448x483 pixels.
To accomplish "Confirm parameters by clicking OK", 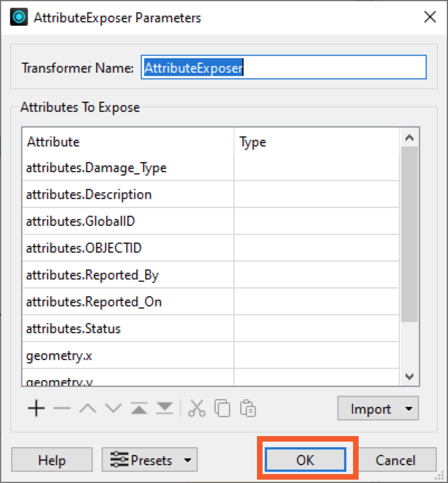I will click(305, 459).
